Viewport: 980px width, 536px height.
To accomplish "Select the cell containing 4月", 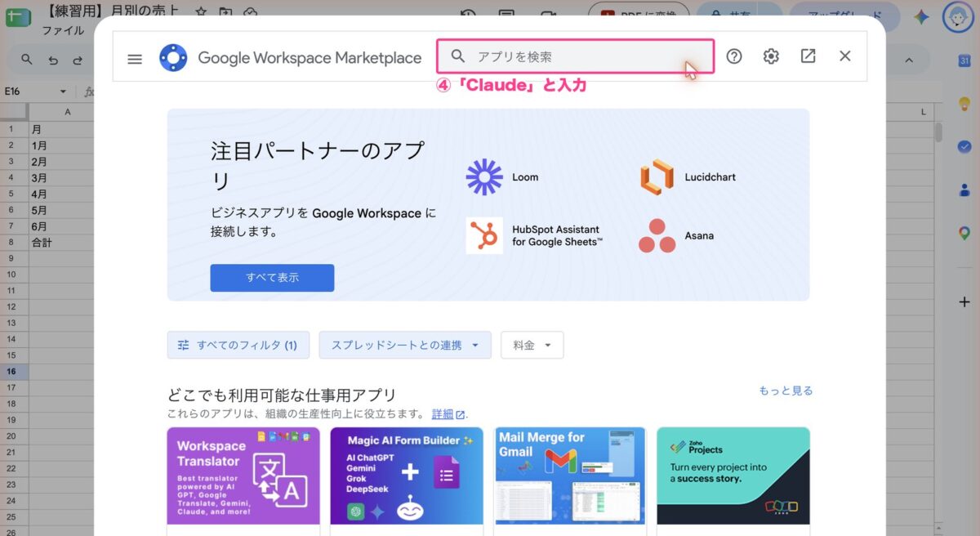I will pyautogui.click(x=61, y=194).
